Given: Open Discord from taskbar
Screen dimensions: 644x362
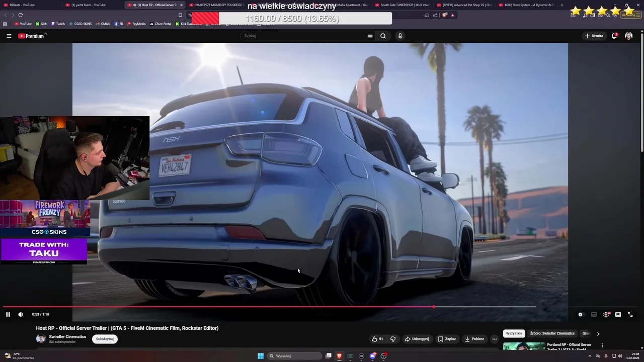Looking at the screenshot, I should [x=372, y=356].
